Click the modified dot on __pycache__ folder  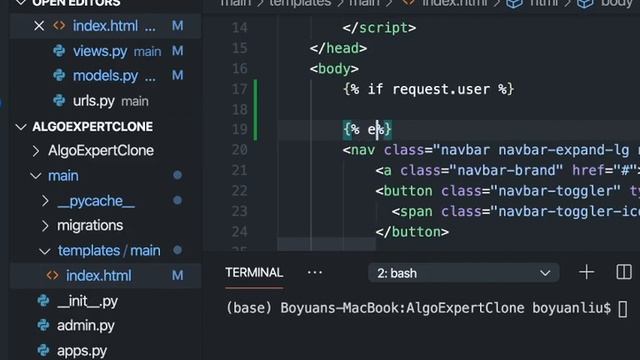coord(177,200)
